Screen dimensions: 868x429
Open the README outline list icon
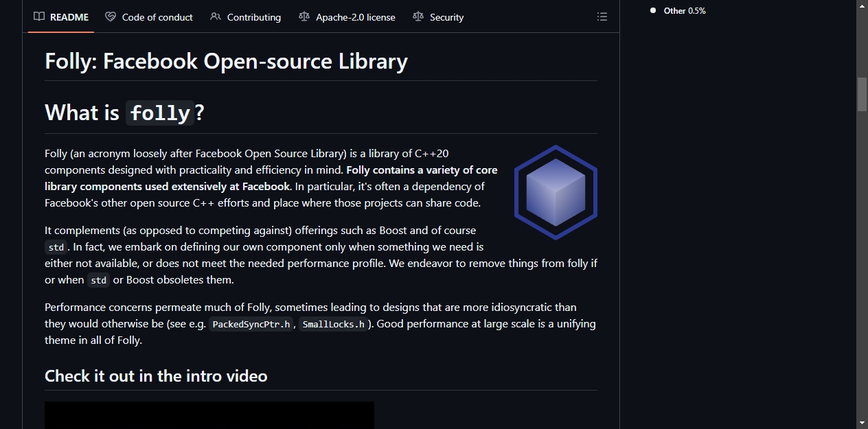tap(602, 17)
